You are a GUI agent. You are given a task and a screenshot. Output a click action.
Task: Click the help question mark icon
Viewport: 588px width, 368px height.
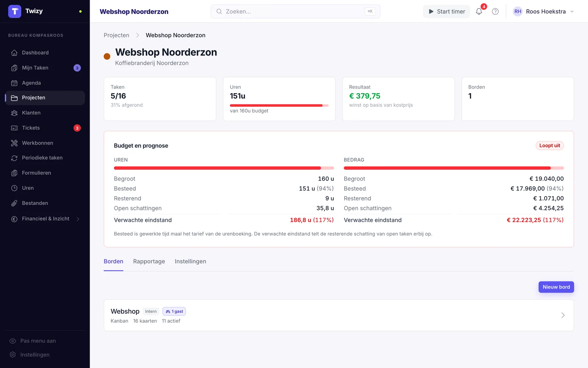click(x=495, y=11)
